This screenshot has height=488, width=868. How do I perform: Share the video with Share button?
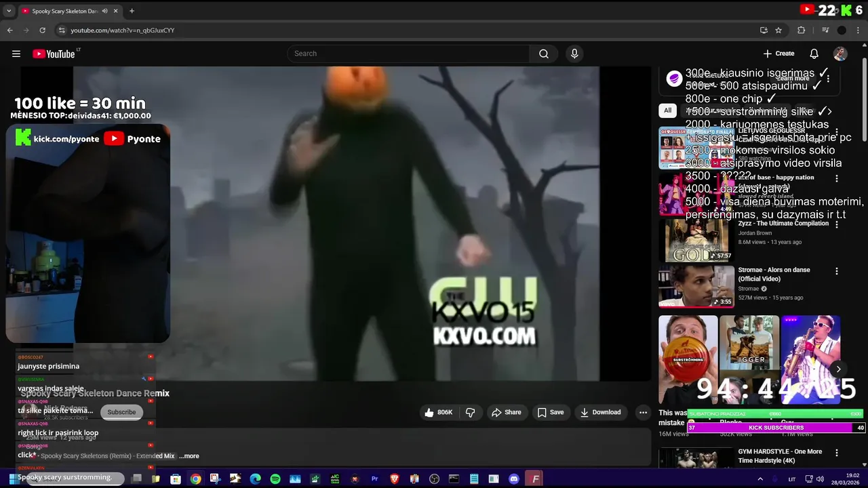point(507,412)
